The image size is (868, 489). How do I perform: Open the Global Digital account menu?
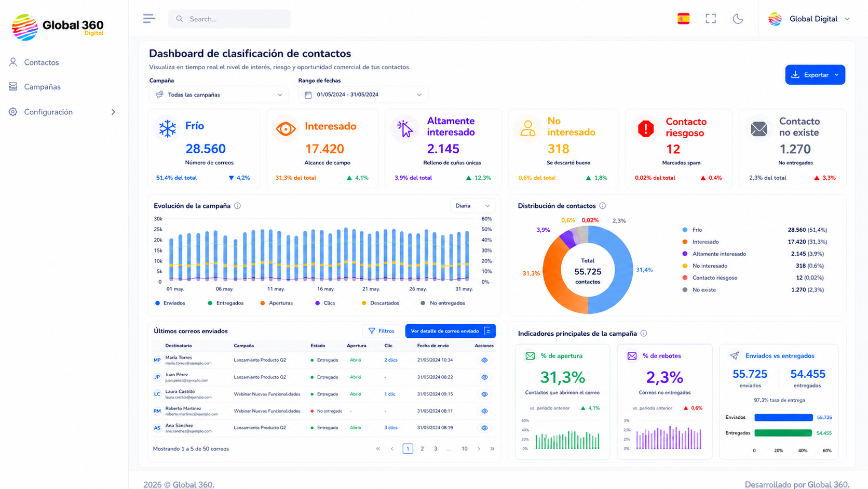click(809, 19)
